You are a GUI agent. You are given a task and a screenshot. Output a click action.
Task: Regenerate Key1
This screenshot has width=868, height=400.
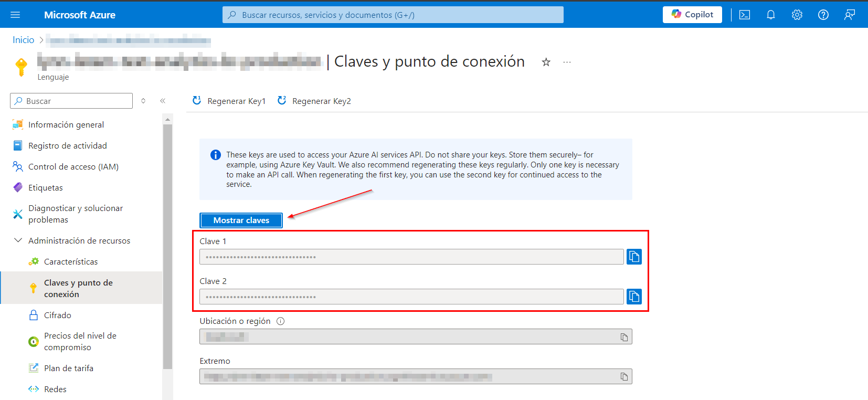pos(229,101)
